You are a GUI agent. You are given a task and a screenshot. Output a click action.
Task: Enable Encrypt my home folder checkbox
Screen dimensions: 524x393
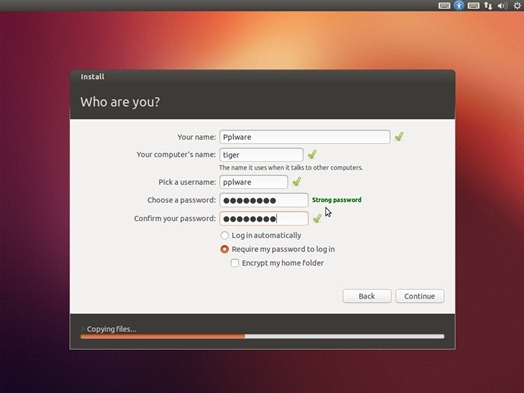click(235, 263)
